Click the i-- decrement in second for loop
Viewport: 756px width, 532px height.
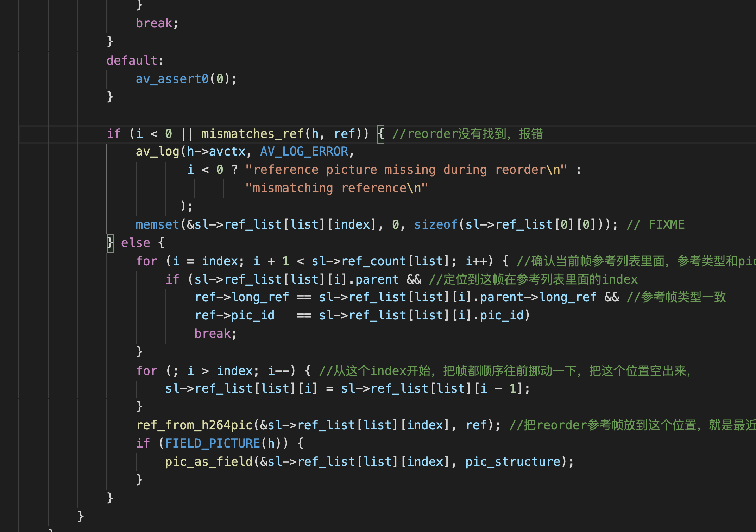[x=279, y=371]
